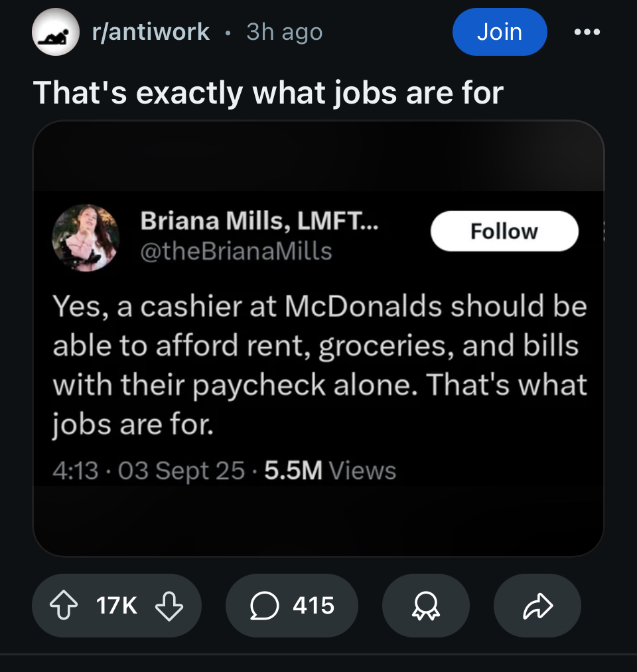Join the r/antiwork community
637x672 pixels.
point(499,32)
